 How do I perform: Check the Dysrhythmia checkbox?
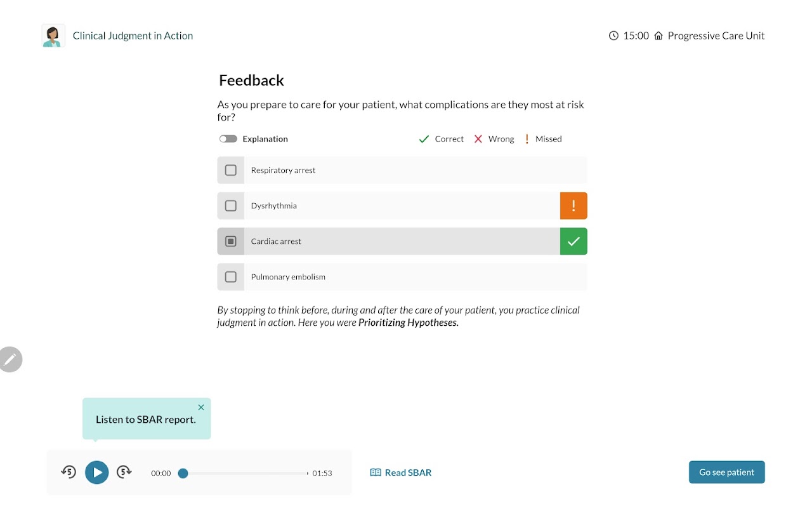click(231, 206)
